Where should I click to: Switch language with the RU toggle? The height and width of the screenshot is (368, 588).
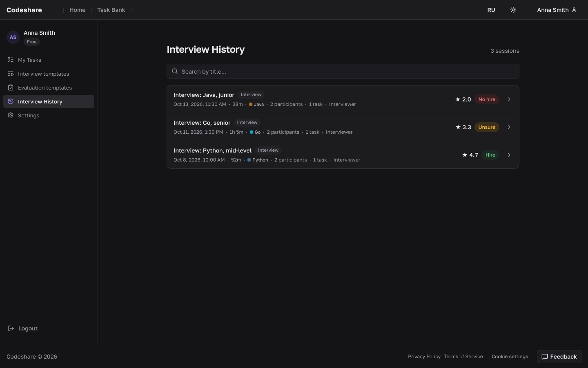tap(491, 10)
